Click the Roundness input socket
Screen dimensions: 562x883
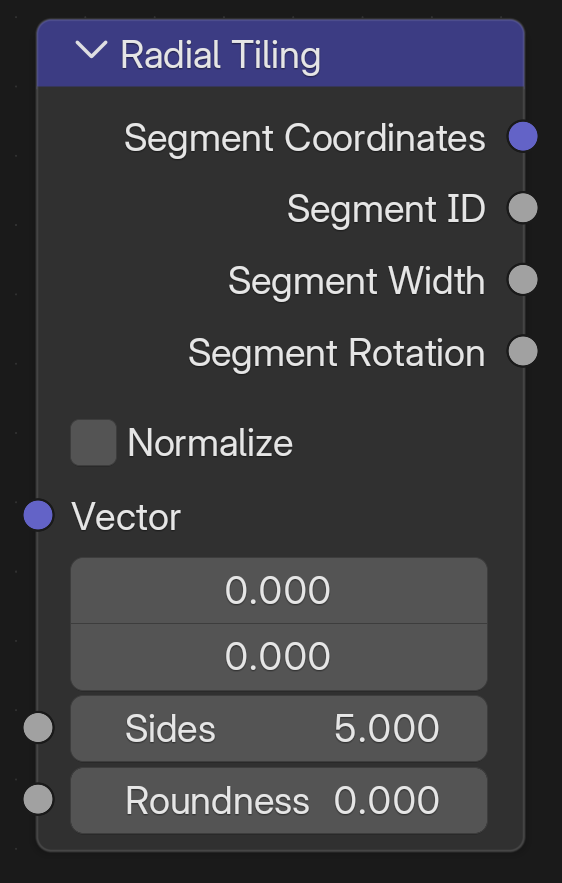tap(38, 799)
